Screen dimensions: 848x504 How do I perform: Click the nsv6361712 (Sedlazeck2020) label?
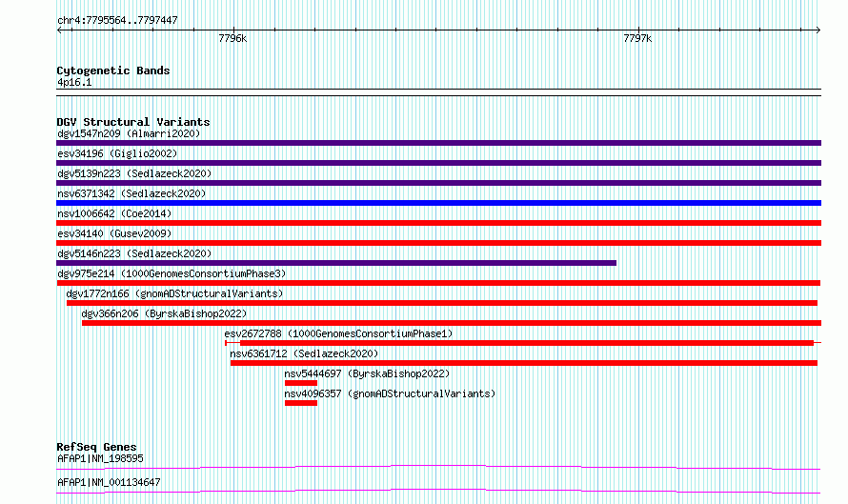tap(304, 353)
